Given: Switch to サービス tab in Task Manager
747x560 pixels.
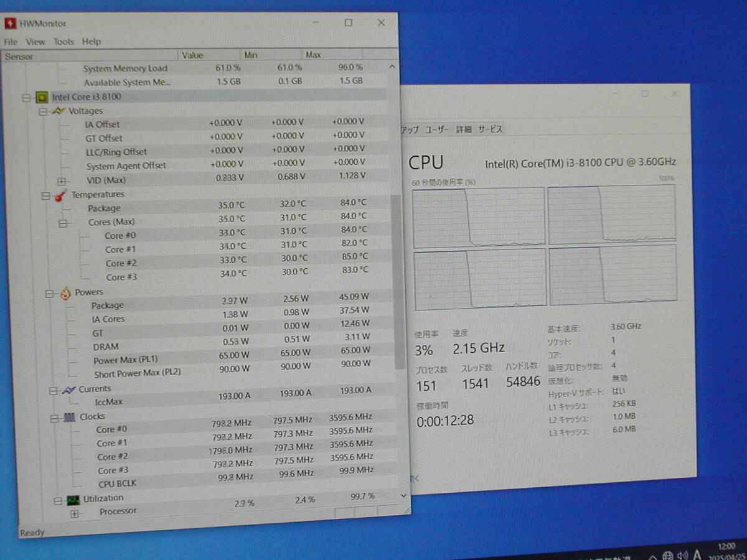Looking at the screenshot, I should click(x=490, y=129).
